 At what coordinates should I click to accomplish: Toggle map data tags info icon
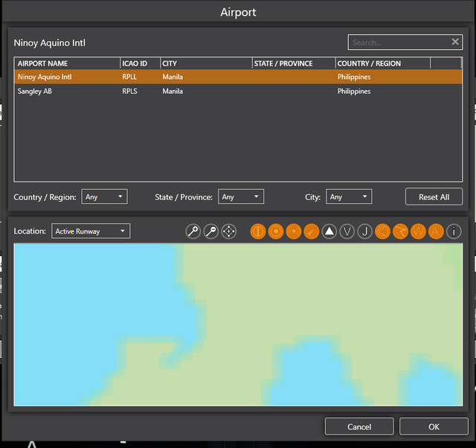(454, 231)
